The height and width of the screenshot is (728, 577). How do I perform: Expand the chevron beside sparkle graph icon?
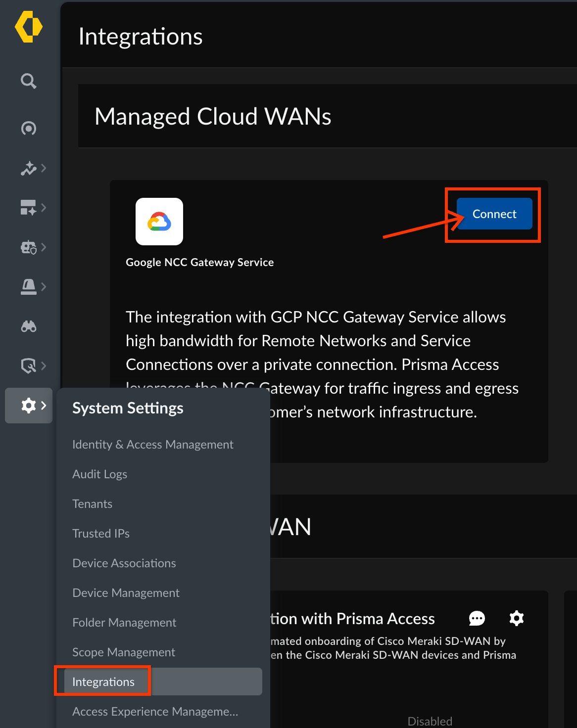44,168
